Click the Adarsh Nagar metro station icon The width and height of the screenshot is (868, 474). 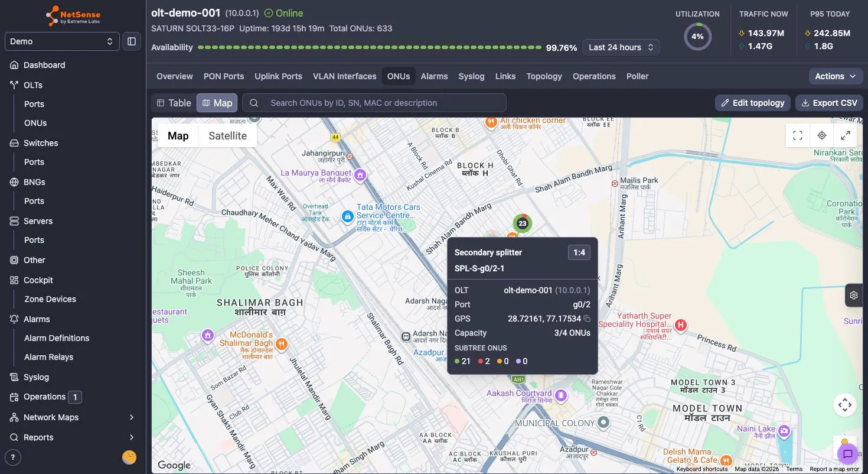[406, 336]
